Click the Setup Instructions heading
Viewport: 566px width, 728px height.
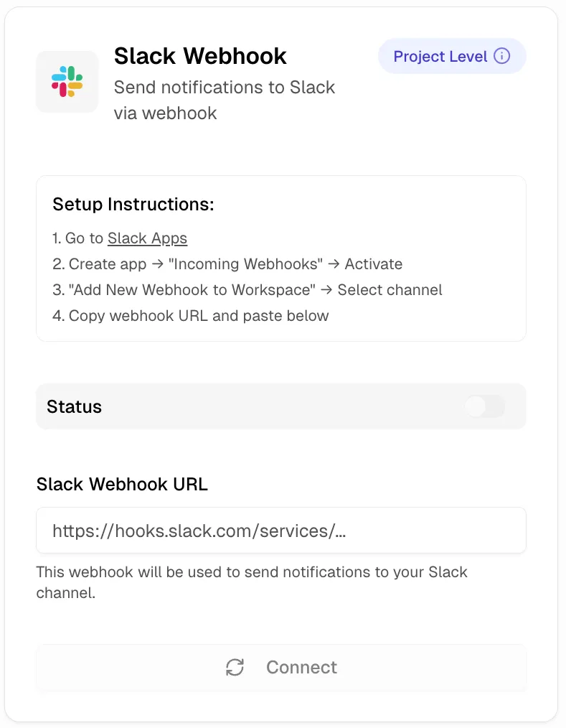[x=133, y=204]
